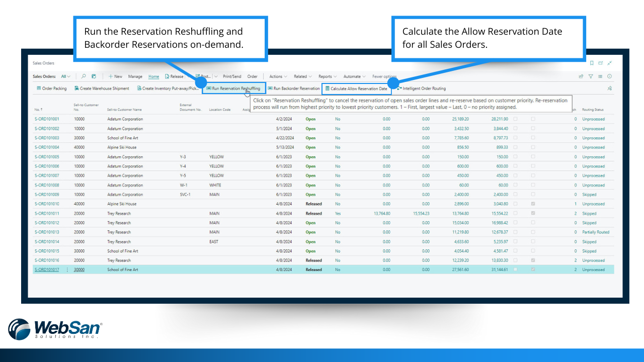Click the share icon

pos(581,76)
